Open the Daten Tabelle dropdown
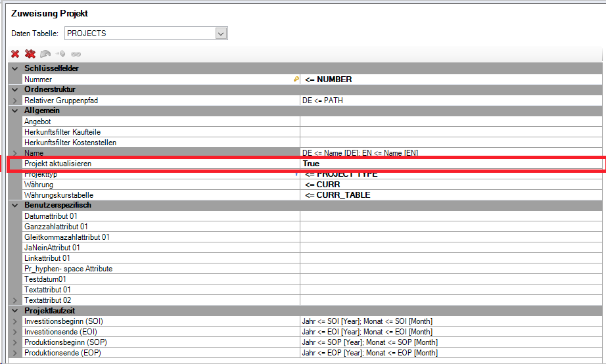Image resolution: width=606 pixels, height=364 pixels. 221,34
